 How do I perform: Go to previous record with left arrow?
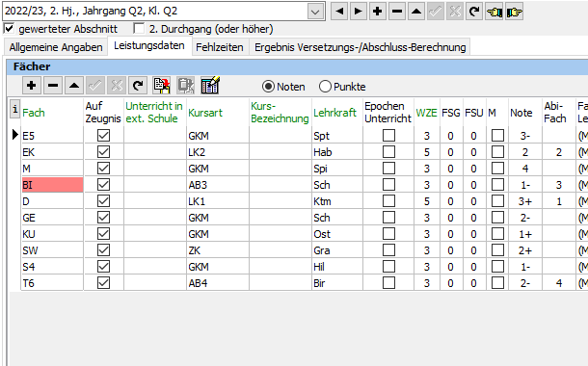click(x=339, y=12)
